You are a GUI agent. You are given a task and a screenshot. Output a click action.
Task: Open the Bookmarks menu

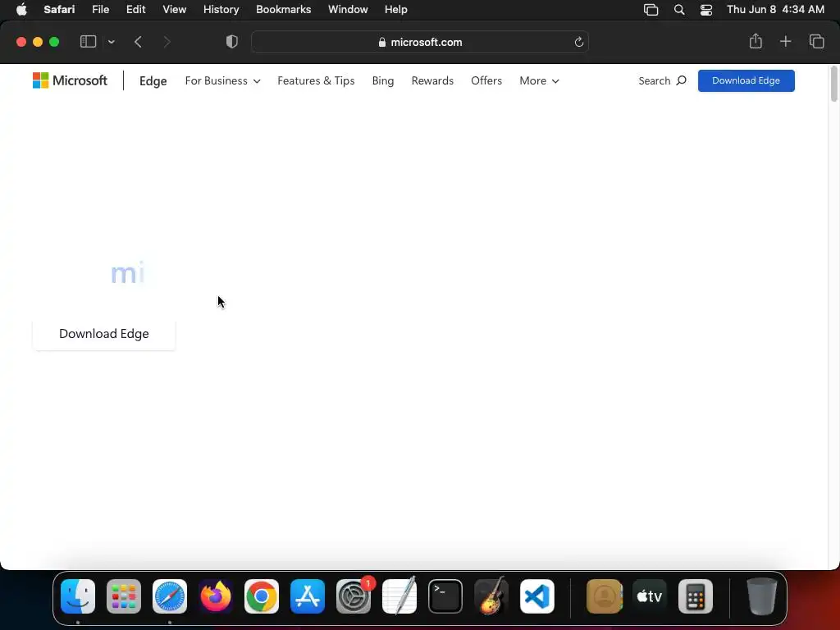point(283,10)
